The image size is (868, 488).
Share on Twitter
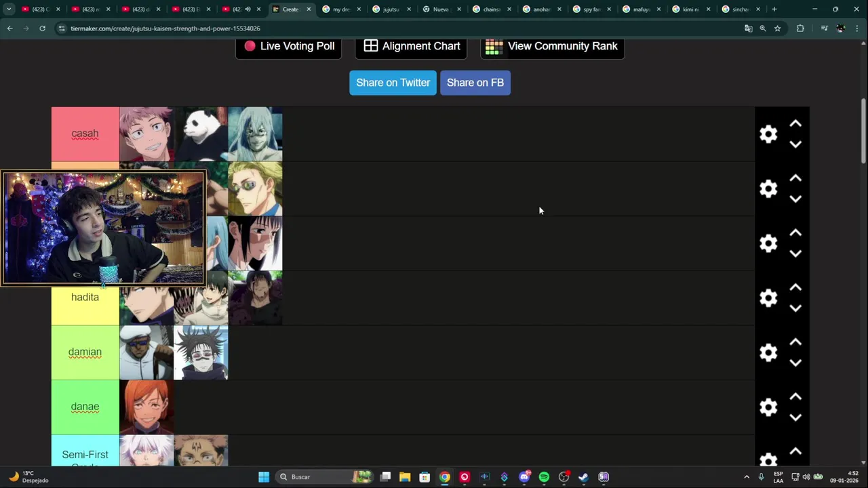point(393,83)
